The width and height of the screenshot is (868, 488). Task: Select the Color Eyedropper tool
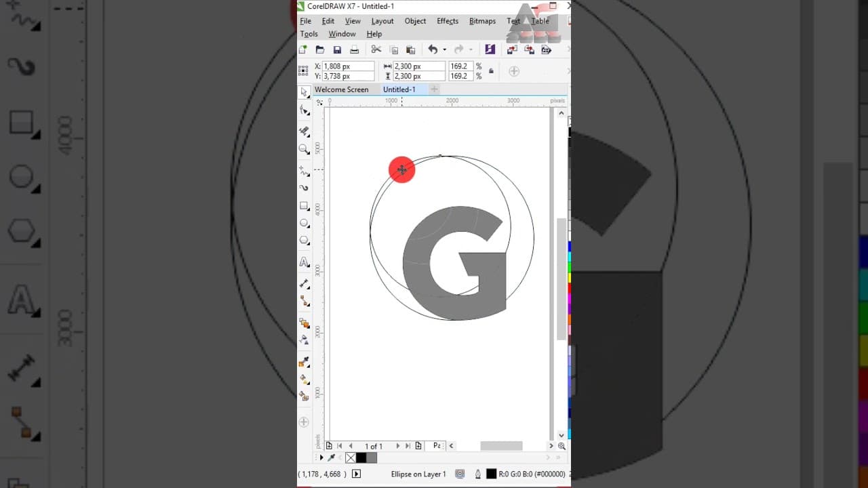coord(304,362)
